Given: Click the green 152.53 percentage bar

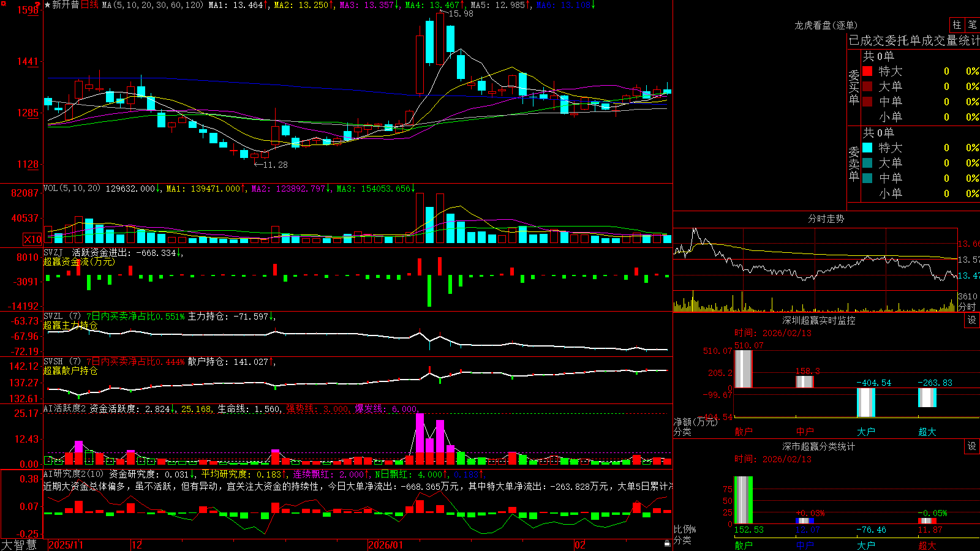Looking at the screenshot, I should [x=743, y=500].
